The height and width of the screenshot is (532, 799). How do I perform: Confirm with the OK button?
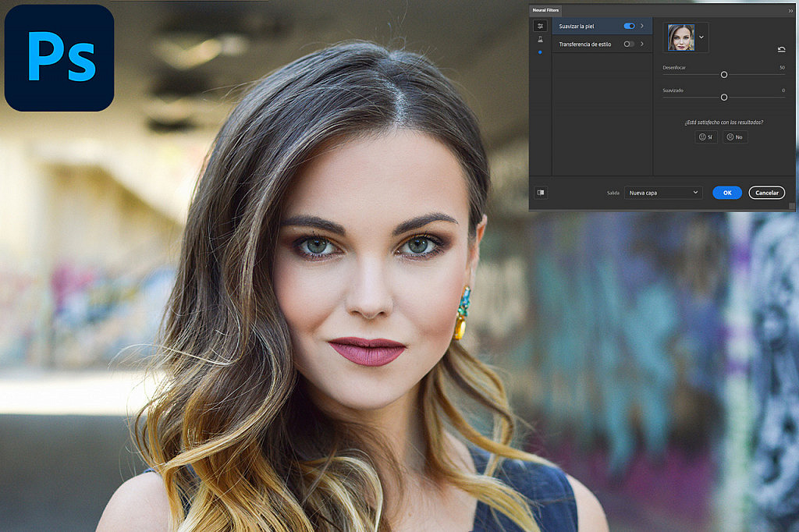pyautogui.click(x=726, y=193)
